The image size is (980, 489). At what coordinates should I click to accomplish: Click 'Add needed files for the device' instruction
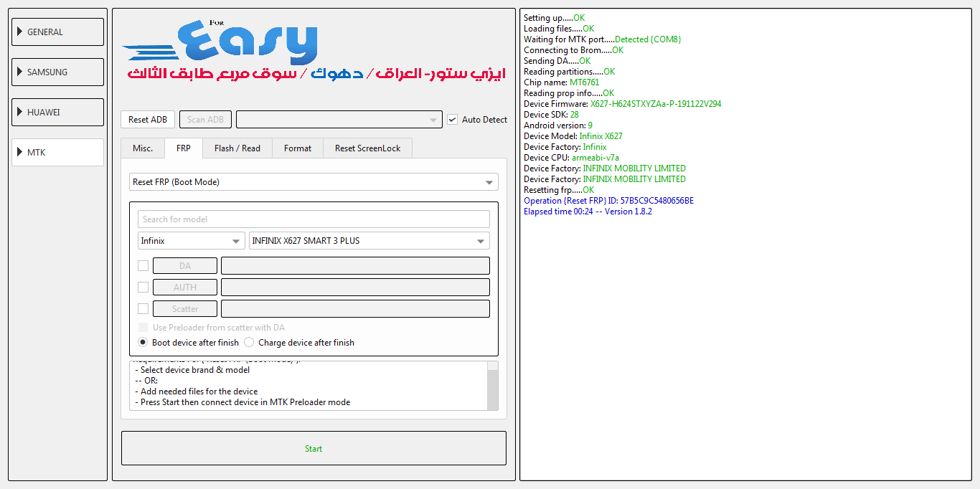(197, 391)
